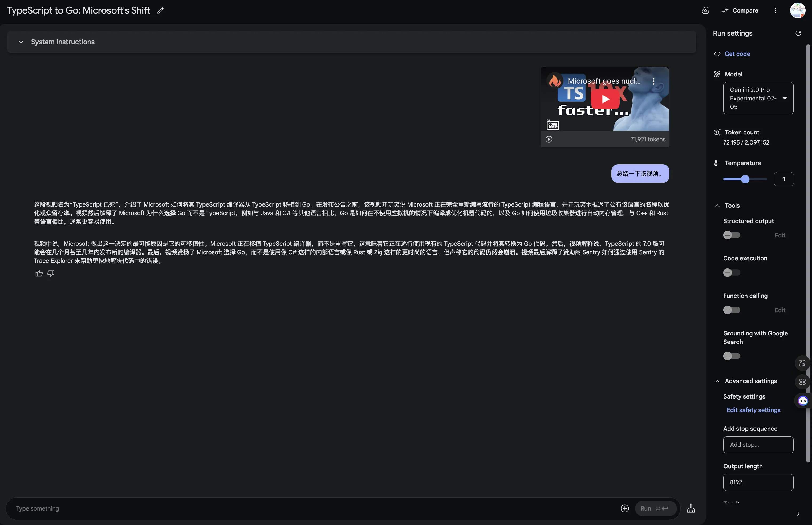Enable Grounding with Google Search toggle
Image resolution: width=812 pixels, height=525 pixels.
(732, 356)
